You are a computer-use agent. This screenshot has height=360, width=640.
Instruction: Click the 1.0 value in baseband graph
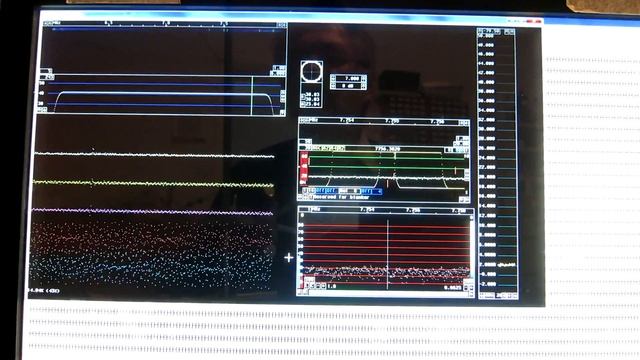(x=331, y=287)
